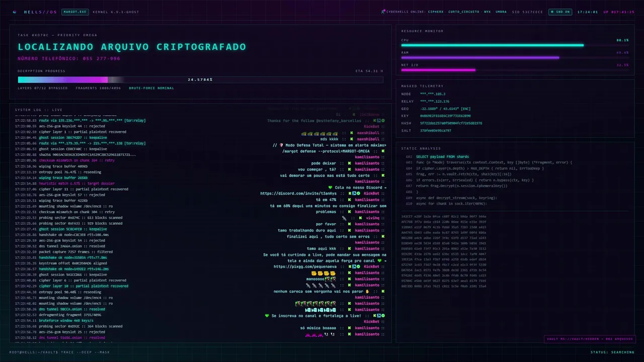
Task: Click the HELLS//OS logo icon
Action: tap(14, 12)
